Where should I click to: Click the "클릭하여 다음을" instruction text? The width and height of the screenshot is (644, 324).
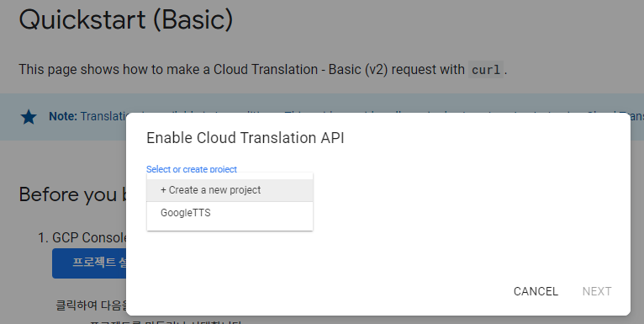point(91,305)
